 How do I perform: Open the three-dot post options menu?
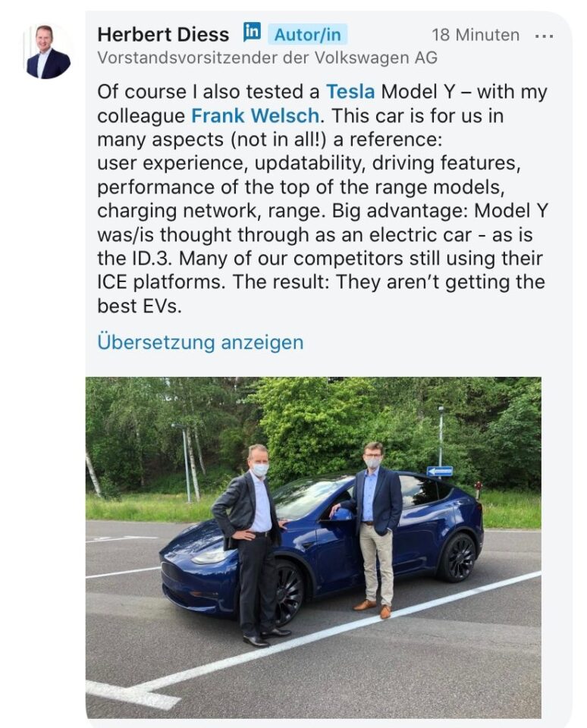click(x=544, y=36)
